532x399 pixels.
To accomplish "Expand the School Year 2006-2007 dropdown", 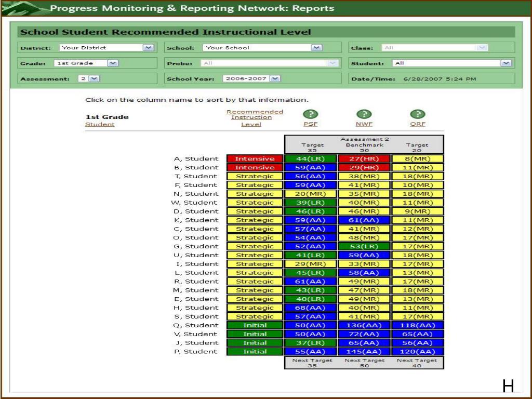I will [x=275, y=79].
